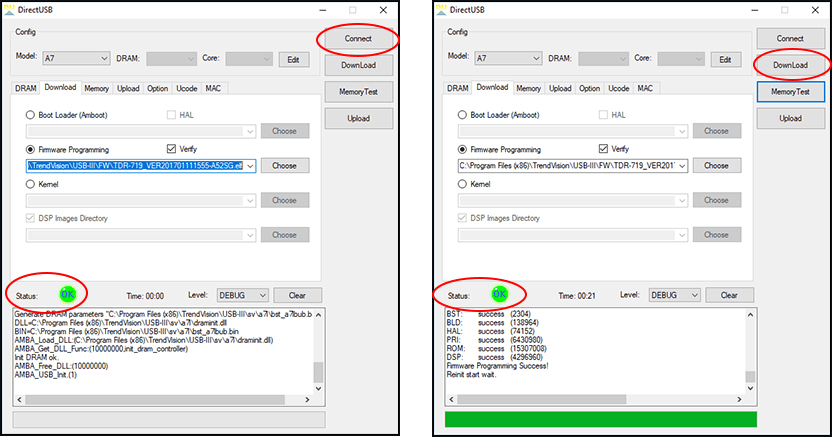Screen dimensions: 835x439
Task: Select the Kernel radio button in right window
Action: click(x=465, y=184)
